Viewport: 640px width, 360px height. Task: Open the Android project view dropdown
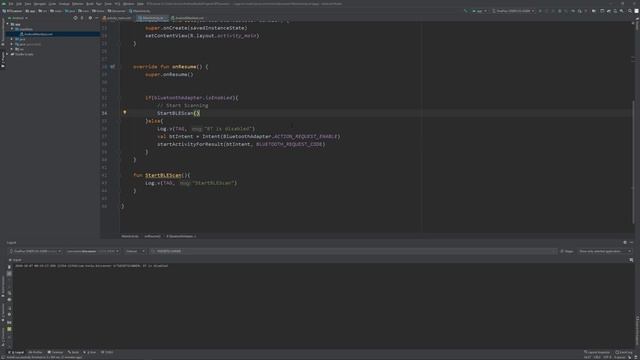(18, 18)
